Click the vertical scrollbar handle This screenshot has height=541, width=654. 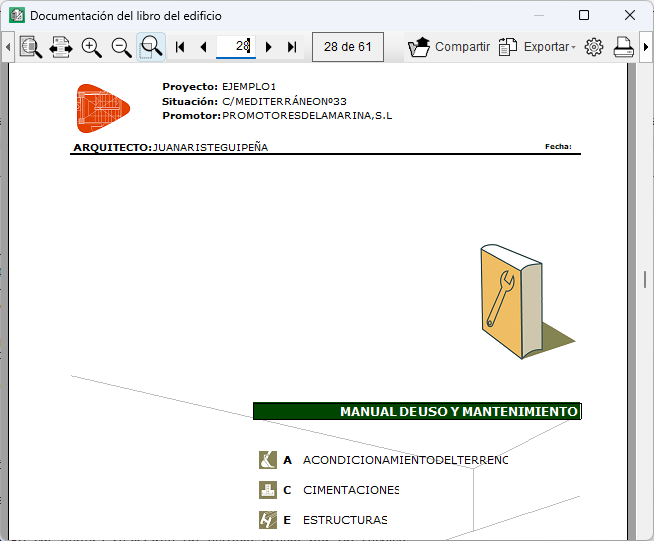pyautogui.click(x=645, y=279)
